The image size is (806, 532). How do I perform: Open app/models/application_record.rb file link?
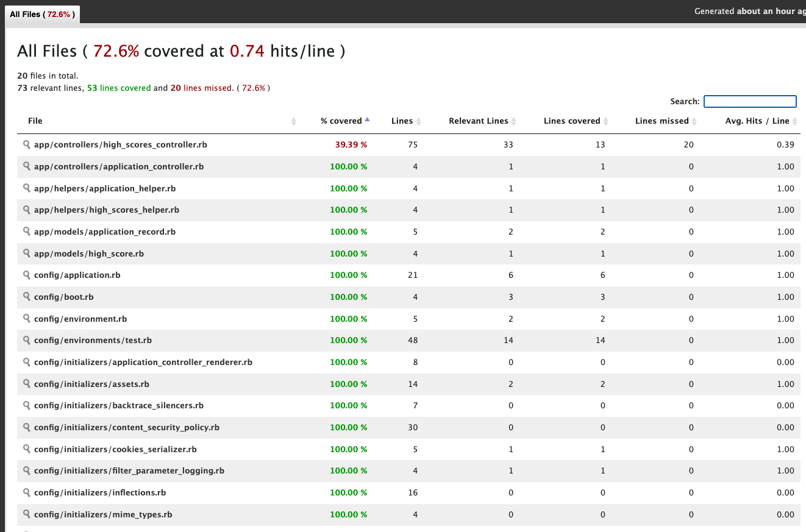point(105,232)
